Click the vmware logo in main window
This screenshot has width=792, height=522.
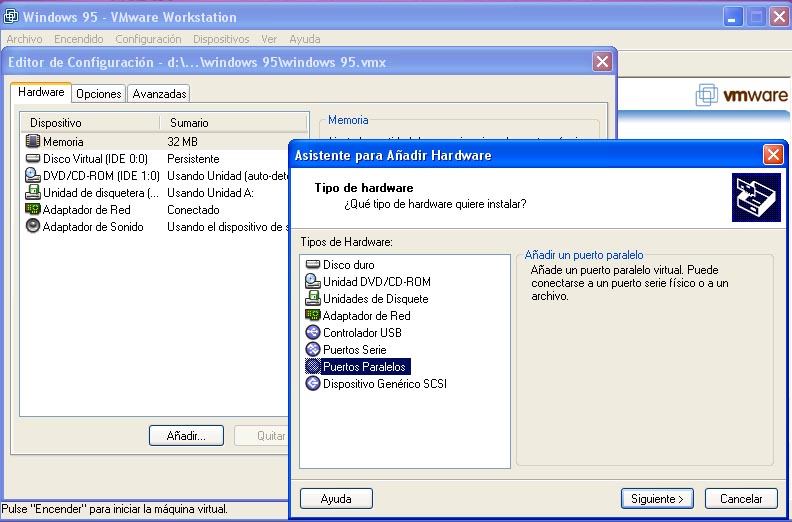click(741, 95)
